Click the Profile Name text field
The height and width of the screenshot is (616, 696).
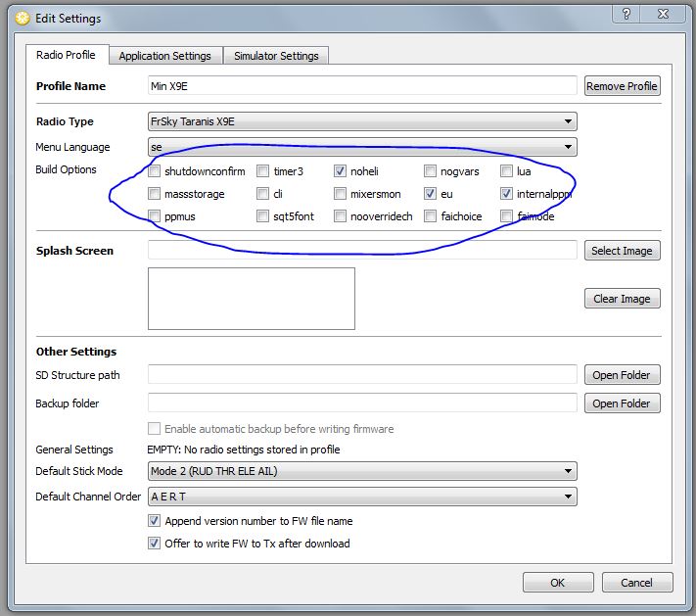pyautogui.click(x=361, y=86)
